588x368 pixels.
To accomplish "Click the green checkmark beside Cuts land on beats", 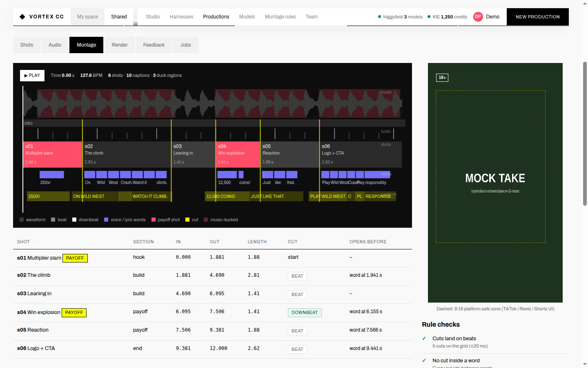I will (x=424, y=339).
